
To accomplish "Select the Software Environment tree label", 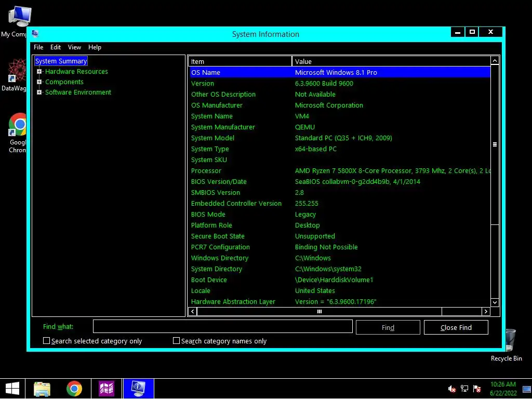I will coord(78,92).
